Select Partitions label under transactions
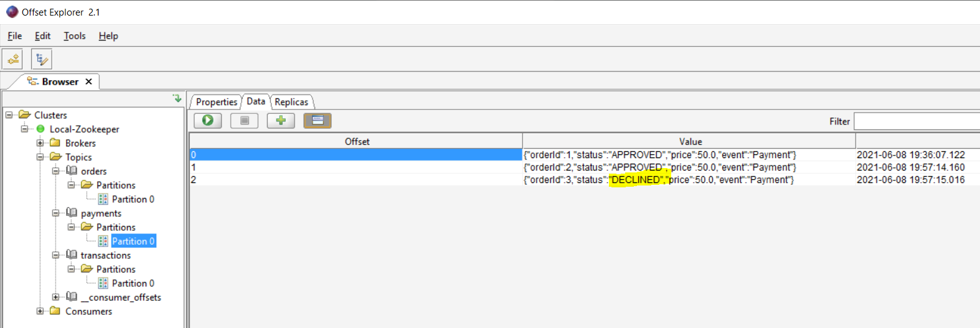Image resolution: width=980 pixels, height=328 pixels. pyautogui.click(x=116, y=269)
